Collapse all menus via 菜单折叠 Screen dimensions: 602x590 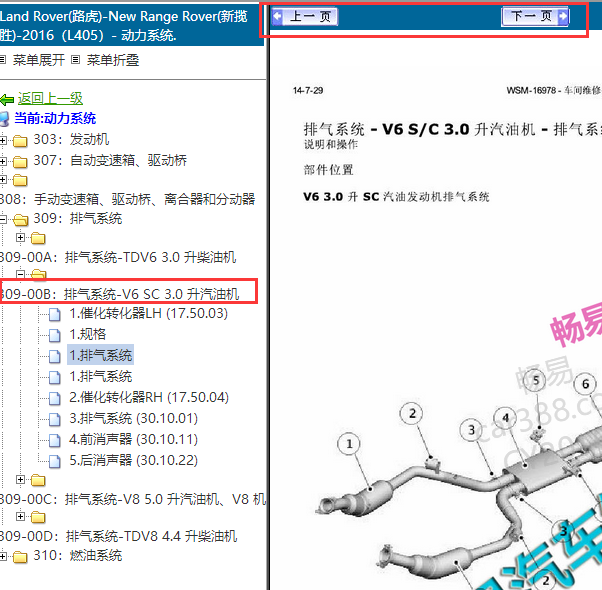(112, 60)
